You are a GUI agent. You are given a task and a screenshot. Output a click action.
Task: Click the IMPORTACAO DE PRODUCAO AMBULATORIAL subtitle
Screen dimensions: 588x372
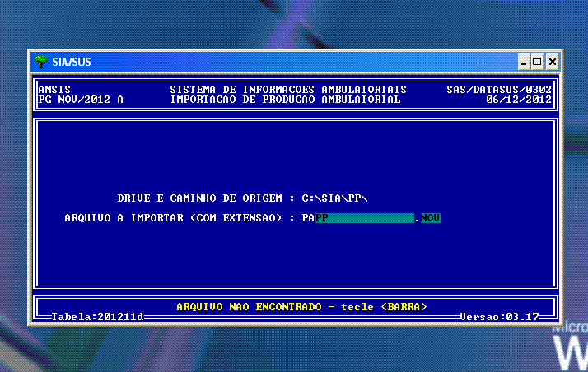(285, 100)
